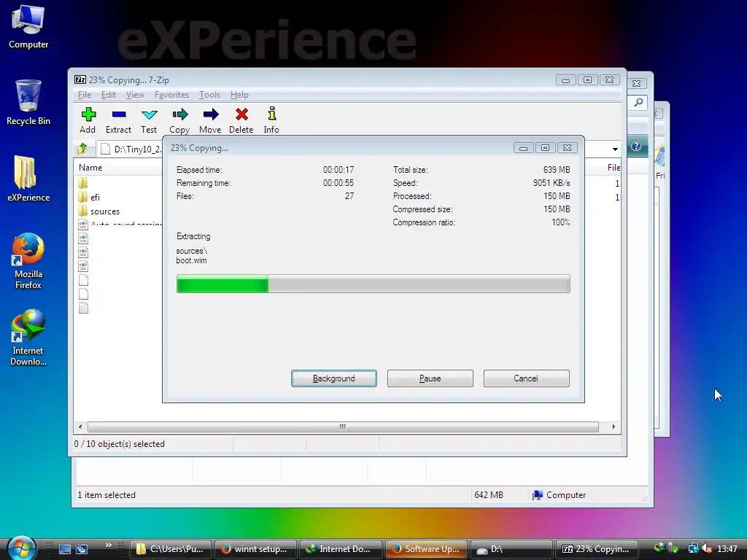
Task: Pause the copying operation
Action: coord(430,378)
